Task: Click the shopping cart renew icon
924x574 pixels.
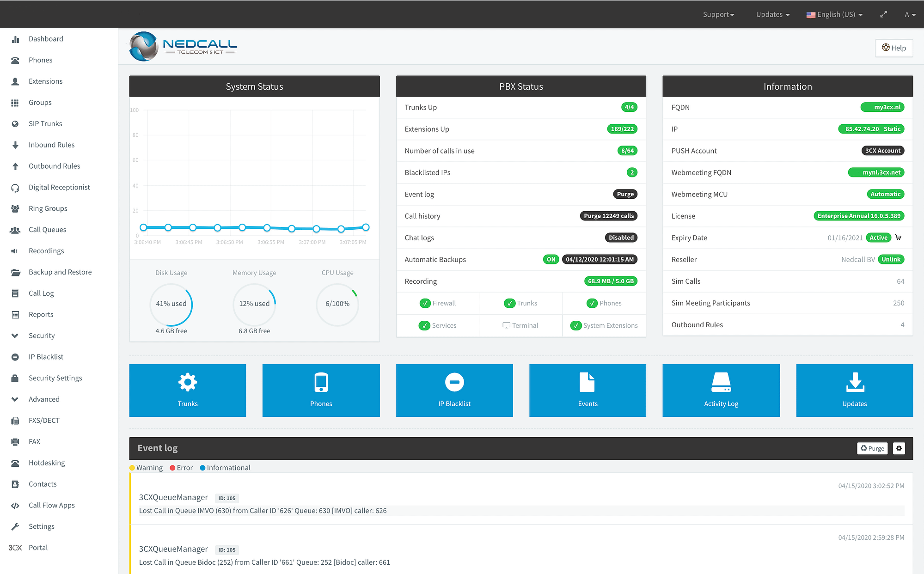Action: tap(898, 238)
